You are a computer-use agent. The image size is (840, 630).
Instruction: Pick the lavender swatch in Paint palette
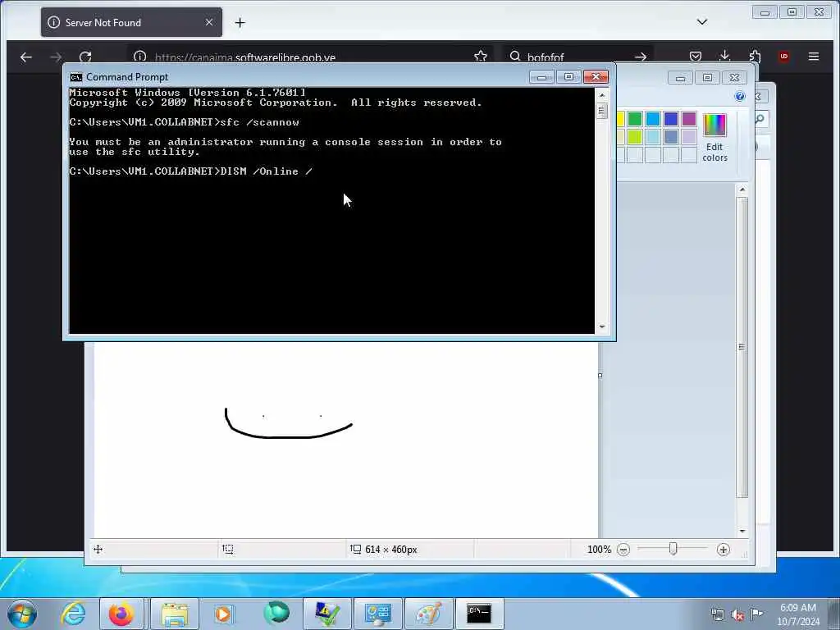tap(689, 137)
